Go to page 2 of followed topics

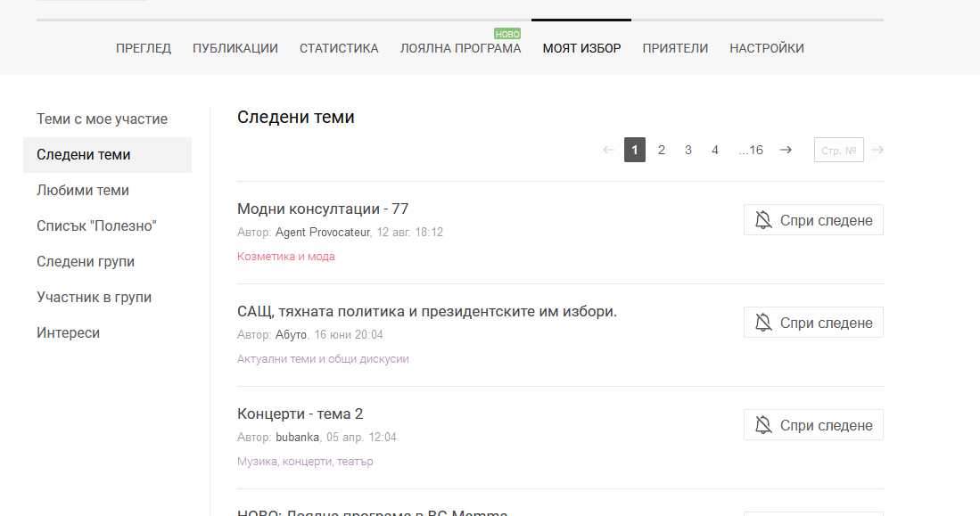pyautogui.click(x=662, y=150)
